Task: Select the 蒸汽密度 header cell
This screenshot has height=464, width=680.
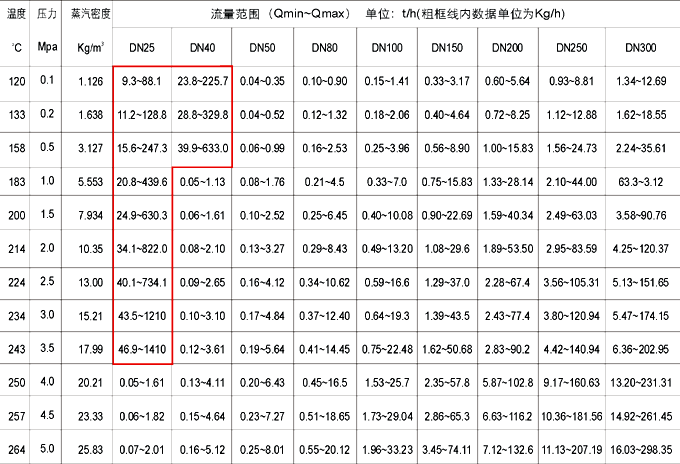Action: 91,18
